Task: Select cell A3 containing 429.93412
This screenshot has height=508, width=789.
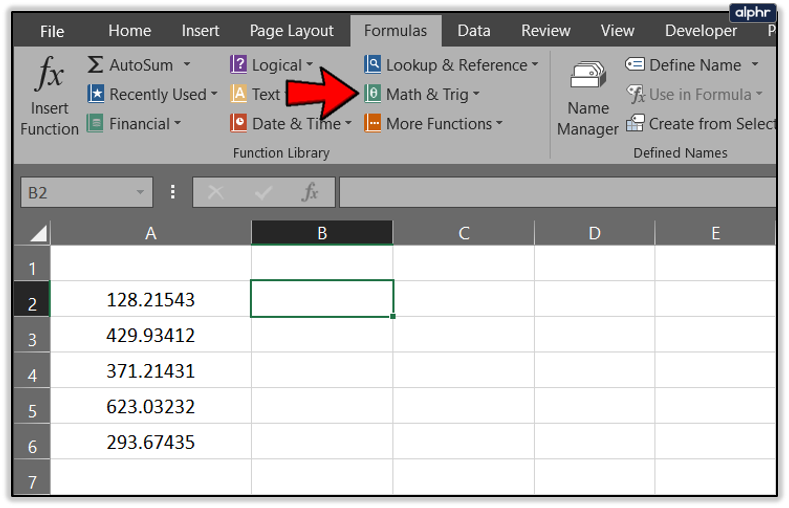Action: tap(150, 335)
